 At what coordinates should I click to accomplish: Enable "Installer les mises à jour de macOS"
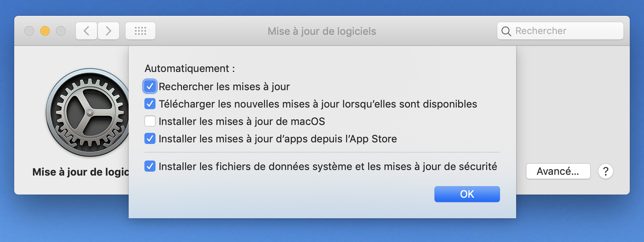150,121
